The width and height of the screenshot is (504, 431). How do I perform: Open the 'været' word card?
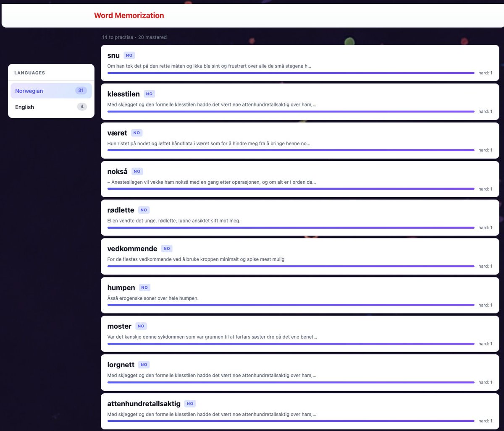(300, 141)
